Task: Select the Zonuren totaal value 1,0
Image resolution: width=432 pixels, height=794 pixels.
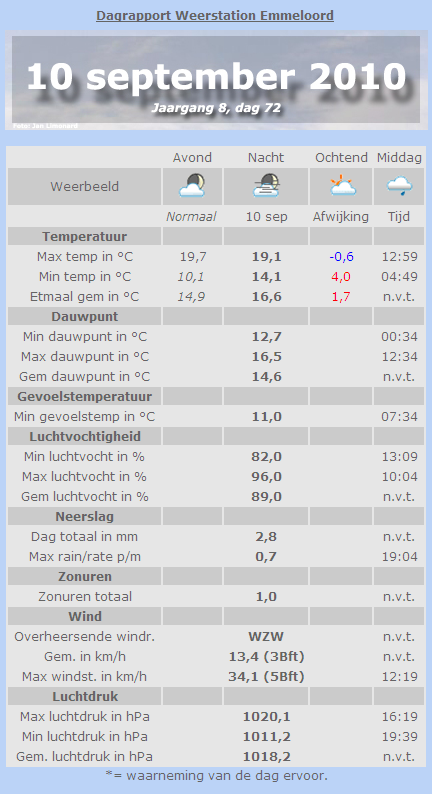Action: pos(266,597)
